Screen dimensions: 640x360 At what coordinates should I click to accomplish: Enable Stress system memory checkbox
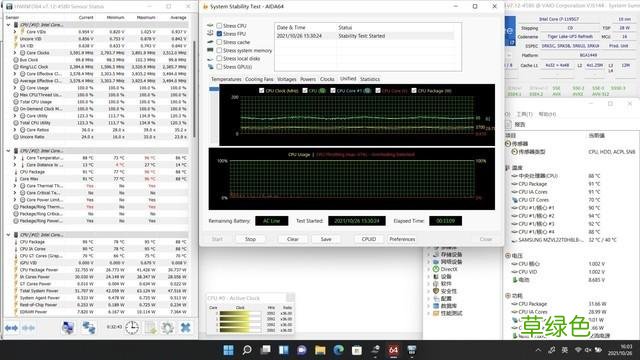219,50
